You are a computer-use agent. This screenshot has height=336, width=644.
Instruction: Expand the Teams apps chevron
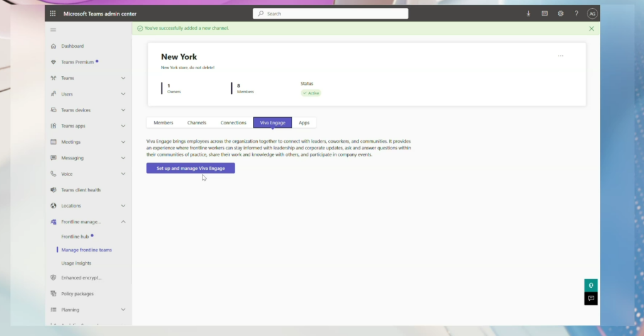(x=123, y=126)
